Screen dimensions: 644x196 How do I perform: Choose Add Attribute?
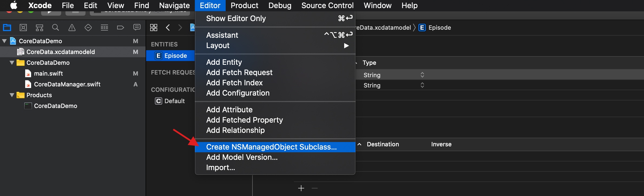(275, 110)
